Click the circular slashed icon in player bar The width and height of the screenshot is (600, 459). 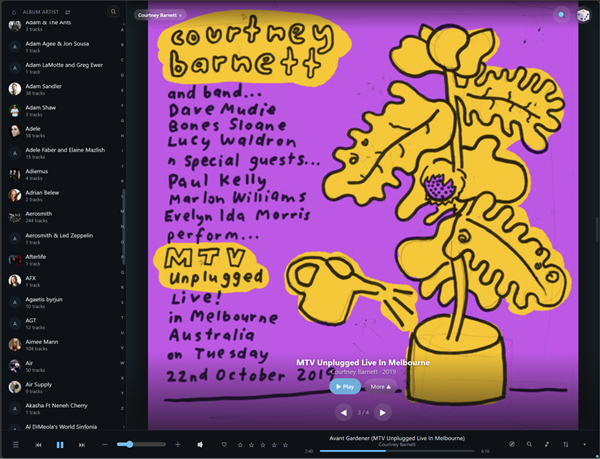[512, 444]
